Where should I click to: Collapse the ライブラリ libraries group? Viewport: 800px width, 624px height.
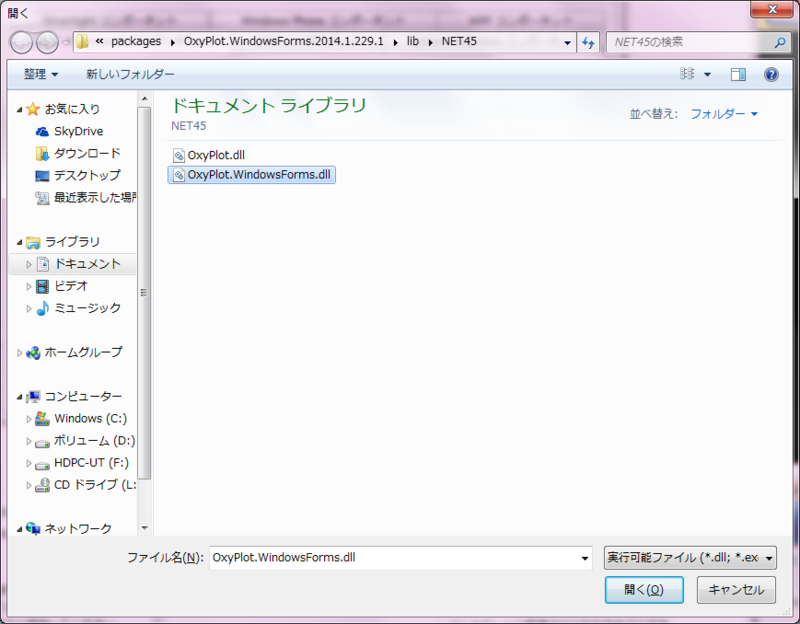pos(19,243)
